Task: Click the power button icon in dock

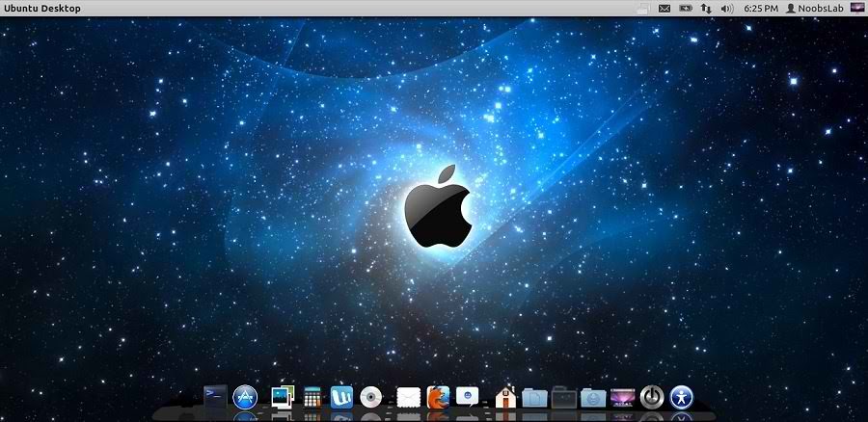Action: coord(652,397)
